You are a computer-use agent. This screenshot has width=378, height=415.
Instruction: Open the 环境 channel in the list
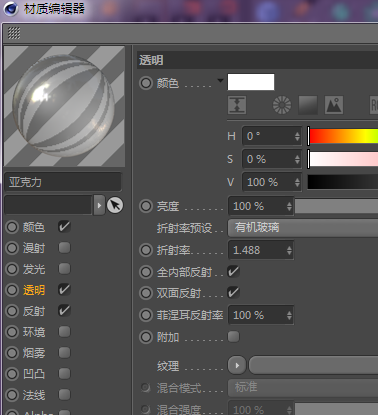[34, 332]
